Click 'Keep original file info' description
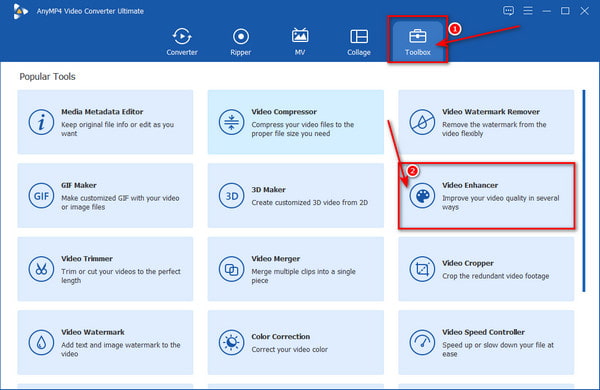This screenshot has height=390, width=600. click(x=117, y=129)
